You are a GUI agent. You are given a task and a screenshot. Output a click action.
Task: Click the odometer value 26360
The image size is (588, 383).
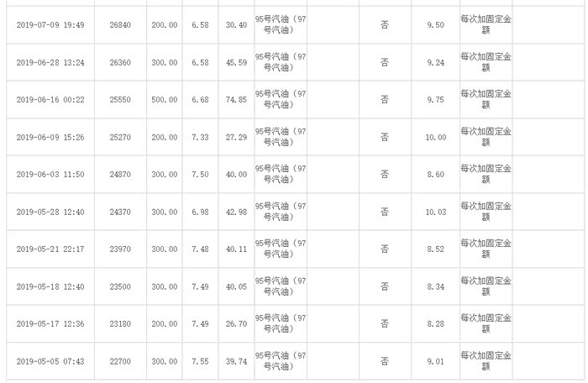coord(122,62)
